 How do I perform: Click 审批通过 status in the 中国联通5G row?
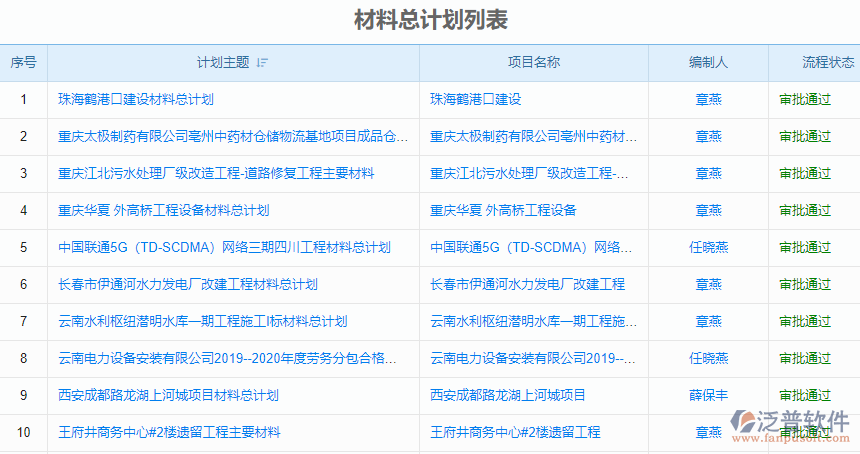coord(805,247)
